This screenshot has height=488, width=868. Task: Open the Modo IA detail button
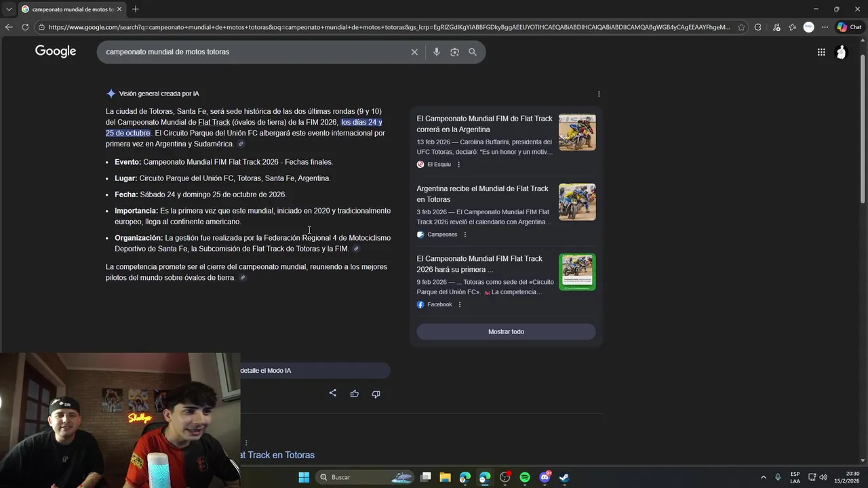[x=315, y=371]
